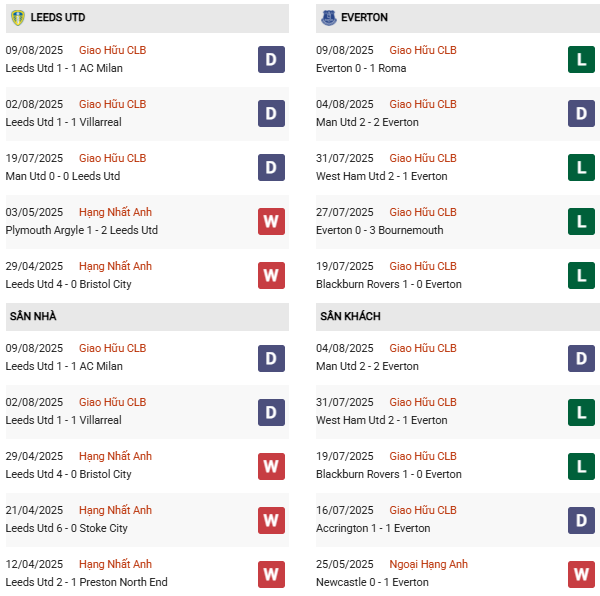Click the Leeds Utd club crest icon
The height and width of the screenshot is (596, 600).
[x=17, y=18]
